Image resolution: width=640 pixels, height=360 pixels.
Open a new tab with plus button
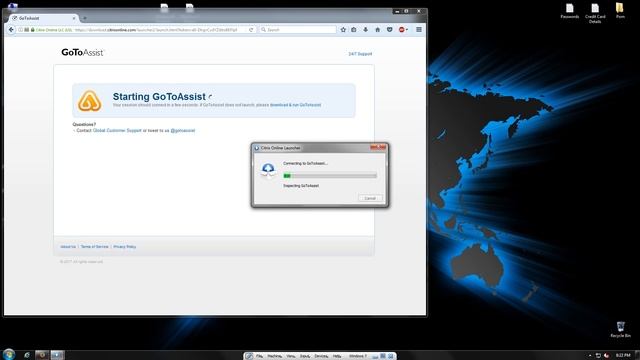pos(85,18)
